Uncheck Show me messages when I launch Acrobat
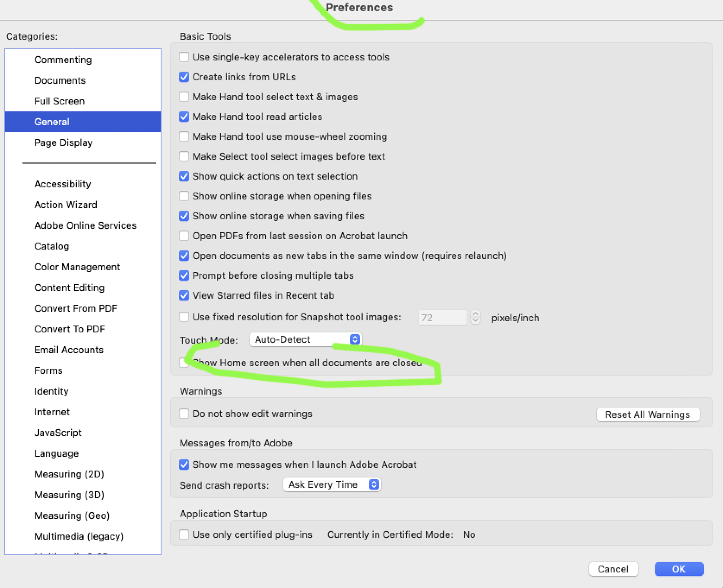This screenshot has width=723, height=588. [184, 465]
